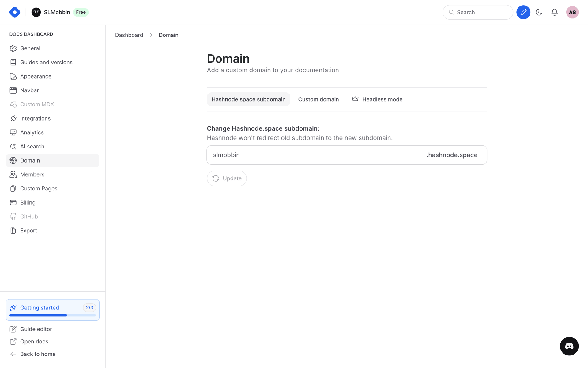
Task: Go to Appearance settings
Action: click(53, 76)
